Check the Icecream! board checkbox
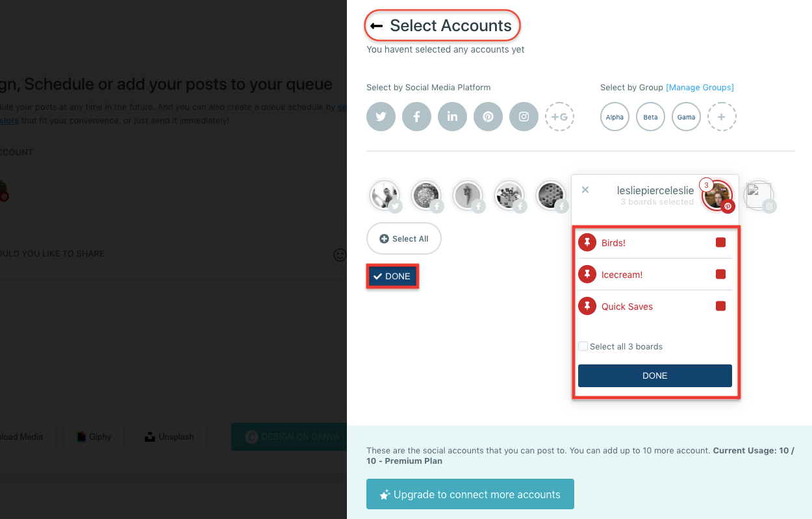This screenshot has height=519, width=812. (x=720, y=273)
